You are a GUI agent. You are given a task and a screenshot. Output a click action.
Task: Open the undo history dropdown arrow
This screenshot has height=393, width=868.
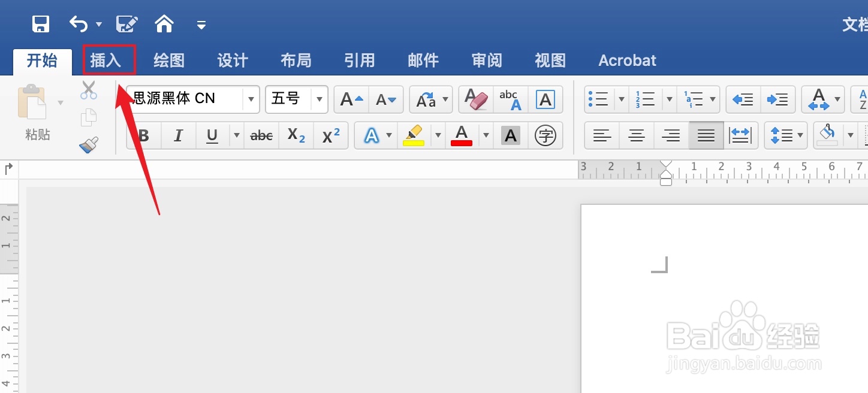coord(99,25)
